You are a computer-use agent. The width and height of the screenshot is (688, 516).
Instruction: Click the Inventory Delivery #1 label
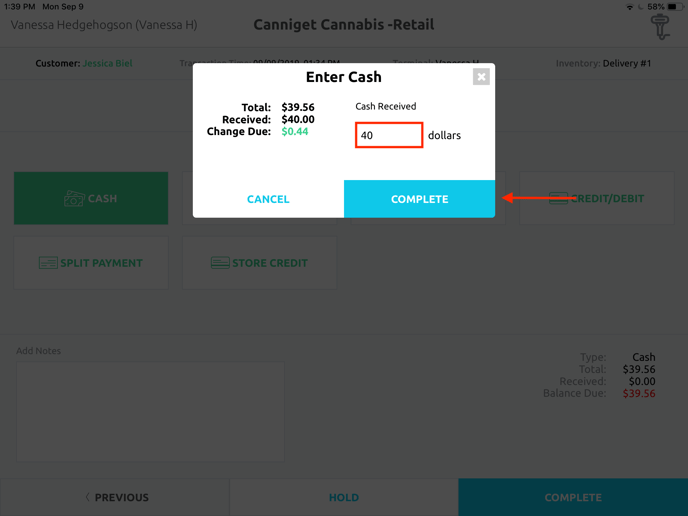click(x=603, y=63)
